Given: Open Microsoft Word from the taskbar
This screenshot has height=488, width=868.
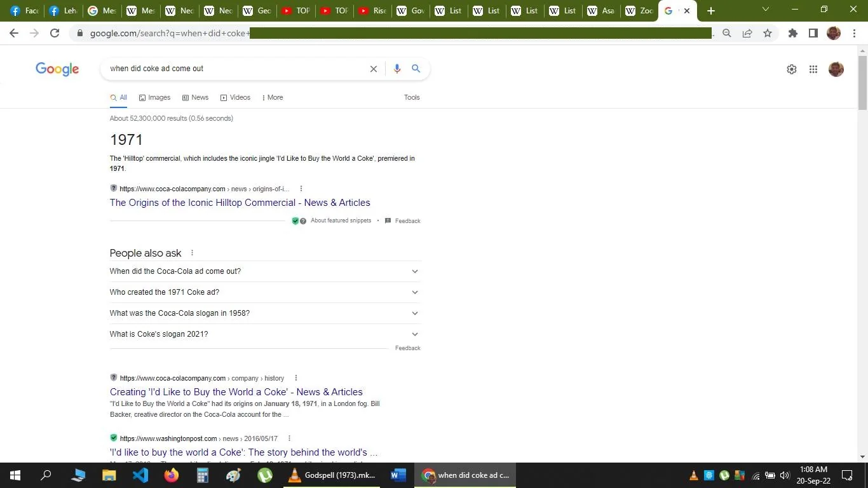Looking at the screenshot, I should click(x=398, y=475).
